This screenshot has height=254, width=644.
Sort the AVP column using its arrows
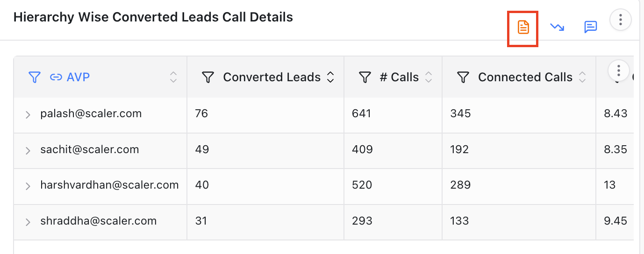pyautogui.click(x=173, y=77)
